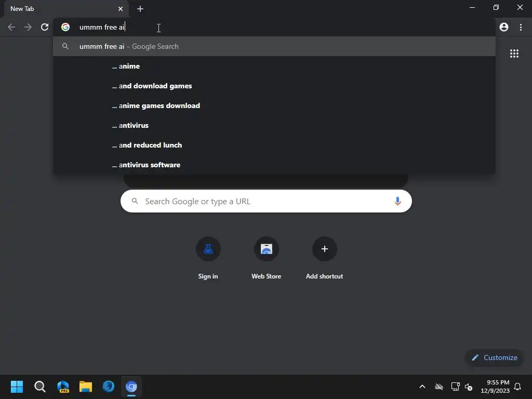Open the clock showing 9:55 PM

495,387
